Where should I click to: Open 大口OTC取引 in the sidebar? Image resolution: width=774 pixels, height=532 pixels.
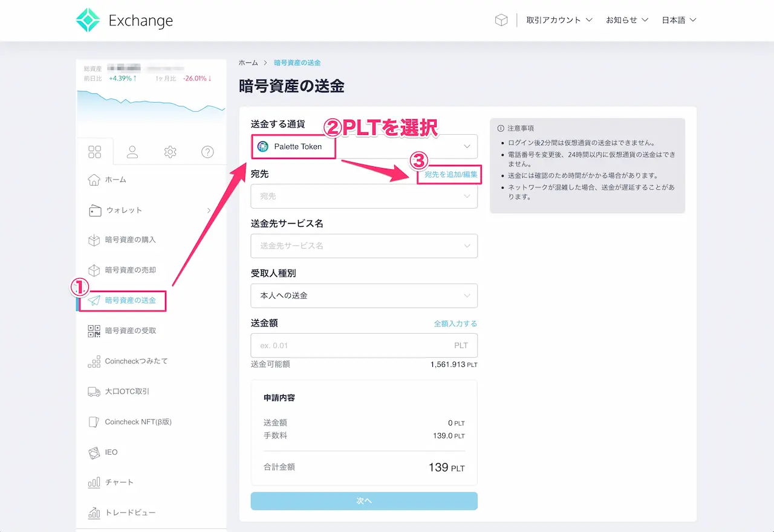[x=127, y=392]
